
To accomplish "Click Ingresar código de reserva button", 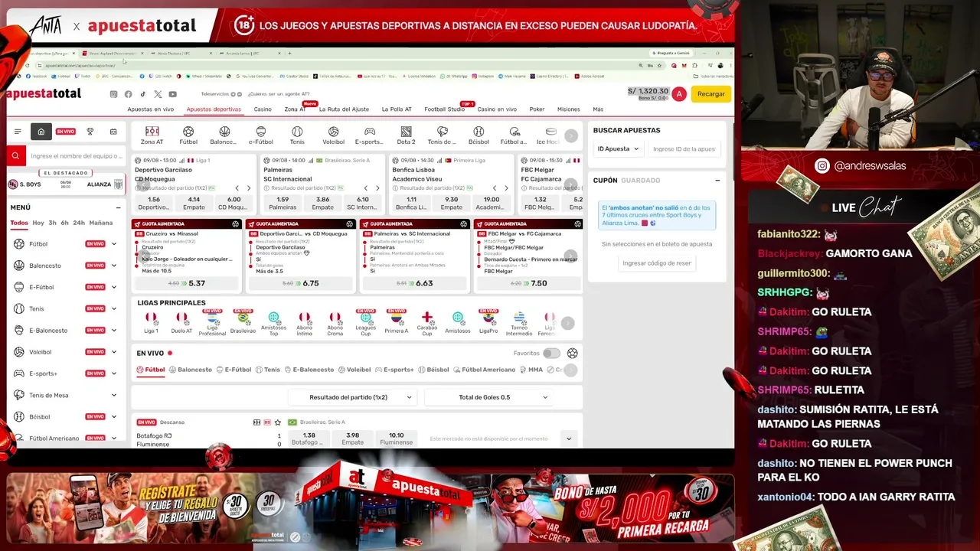I will coord(657,263).
